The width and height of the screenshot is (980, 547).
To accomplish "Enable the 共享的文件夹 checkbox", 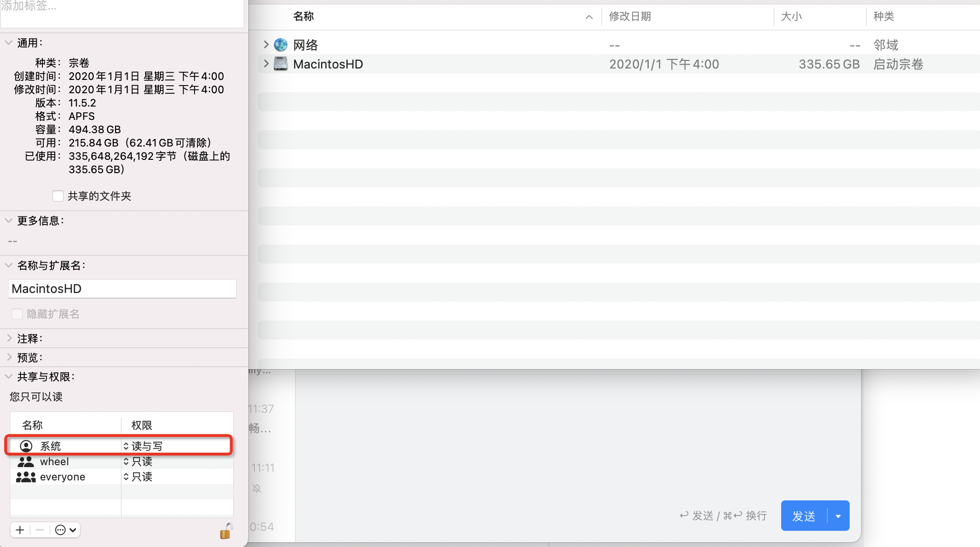I will [x=58, y=196].
